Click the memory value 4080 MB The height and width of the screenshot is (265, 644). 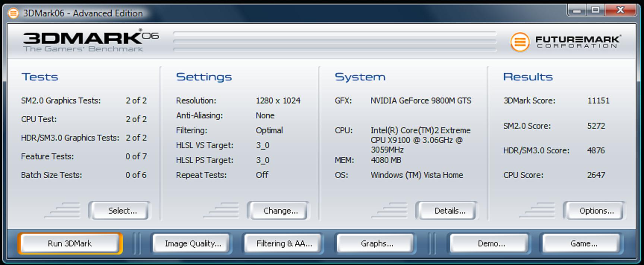coord(386,160)
